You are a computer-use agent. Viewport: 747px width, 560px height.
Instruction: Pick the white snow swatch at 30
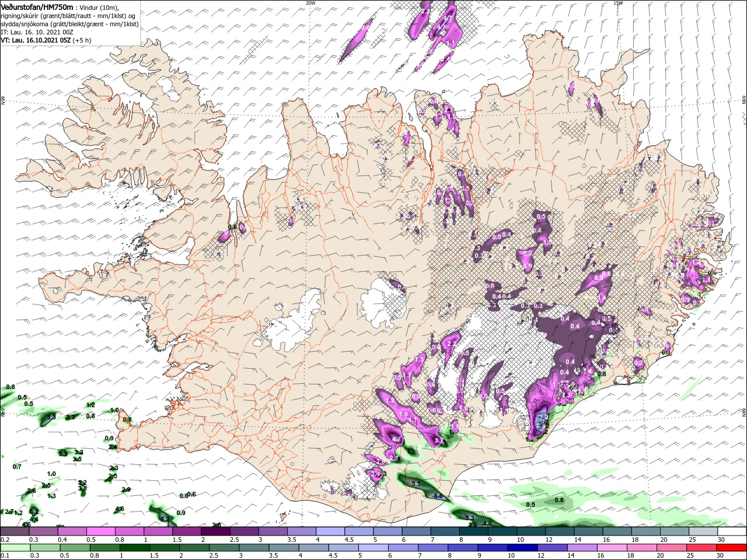pos(732,531)
